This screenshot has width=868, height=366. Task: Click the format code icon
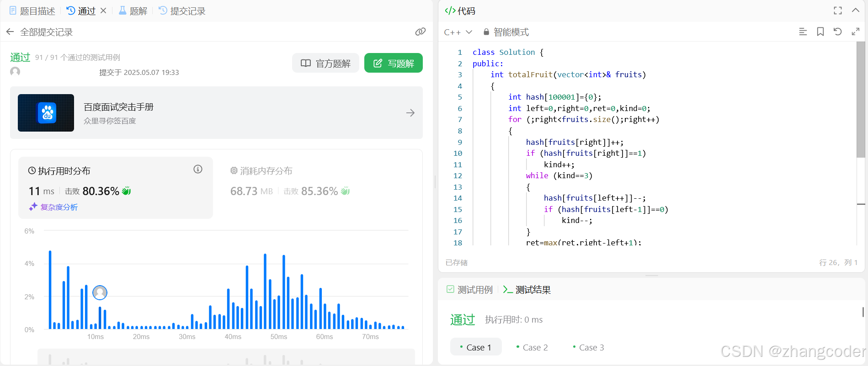pos(803,32)
